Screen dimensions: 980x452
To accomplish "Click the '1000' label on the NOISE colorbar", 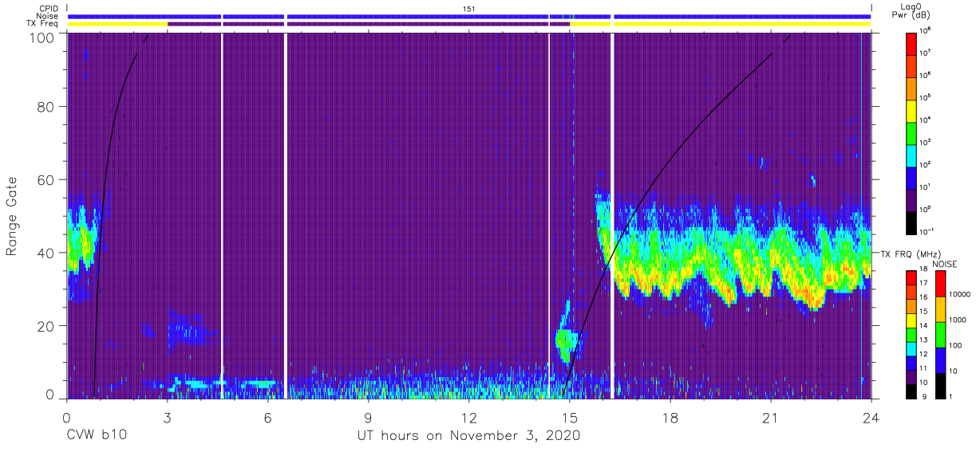I will pos(958,318).
